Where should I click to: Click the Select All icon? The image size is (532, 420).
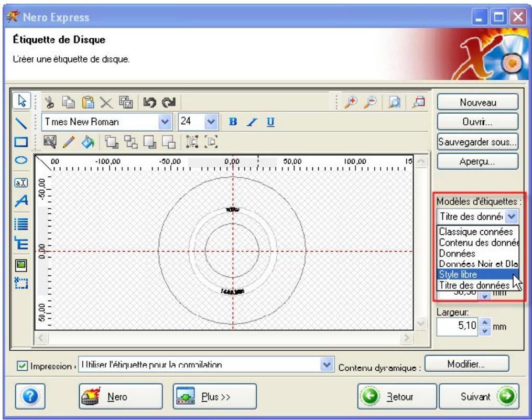(126, 102)
